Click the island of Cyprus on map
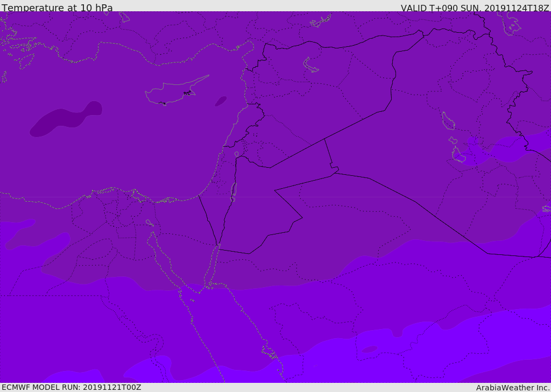This screenshot has height=392, width=551. [x=176, y=91]
